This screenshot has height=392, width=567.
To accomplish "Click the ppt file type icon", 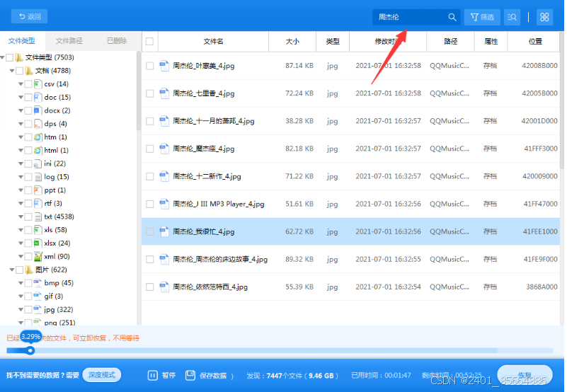I will coord(38,190).
